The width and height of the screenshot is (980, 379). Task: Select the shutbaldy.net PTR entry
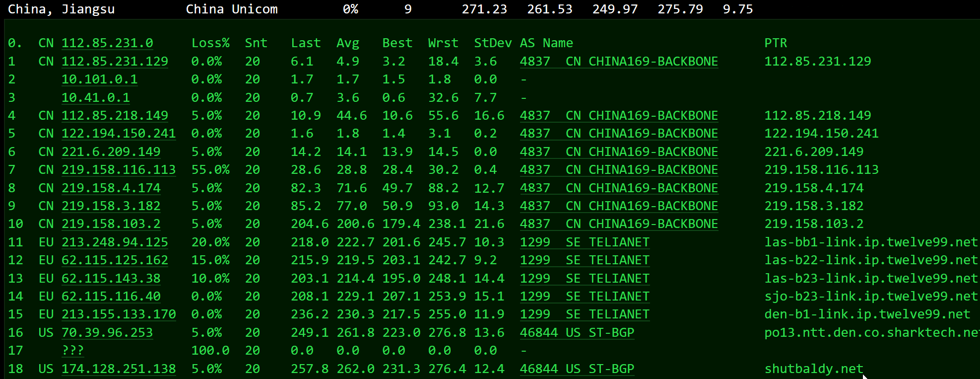(814, 369)
